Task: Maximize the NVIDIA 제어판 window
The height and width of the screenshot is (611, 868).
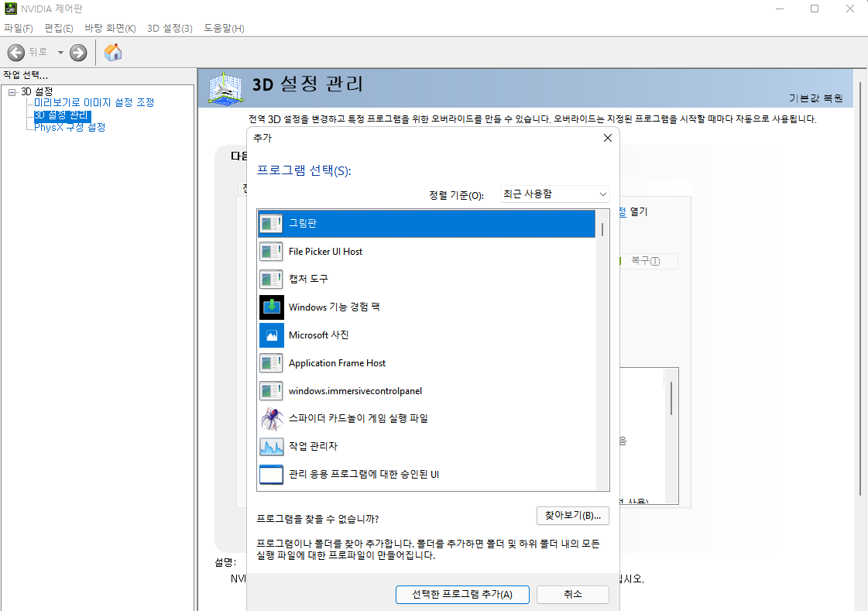Action: tap(815, 9)
